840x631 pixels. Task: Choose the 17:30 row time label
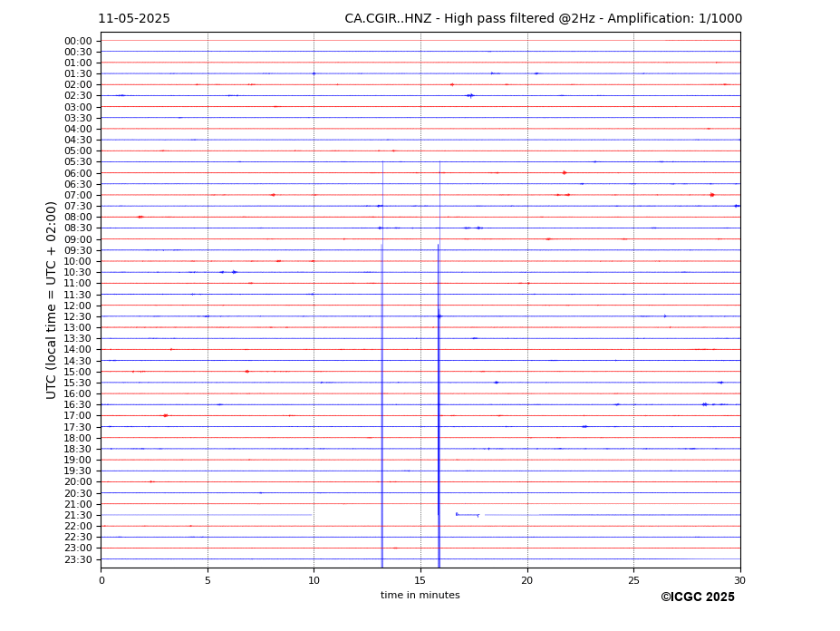78,427
